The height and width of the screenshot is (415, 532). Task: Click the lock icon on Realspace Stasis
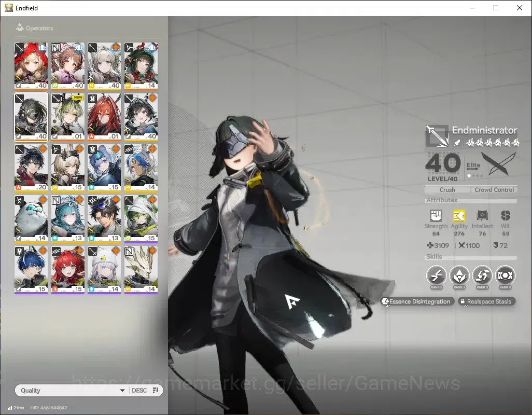coord(463,301)
